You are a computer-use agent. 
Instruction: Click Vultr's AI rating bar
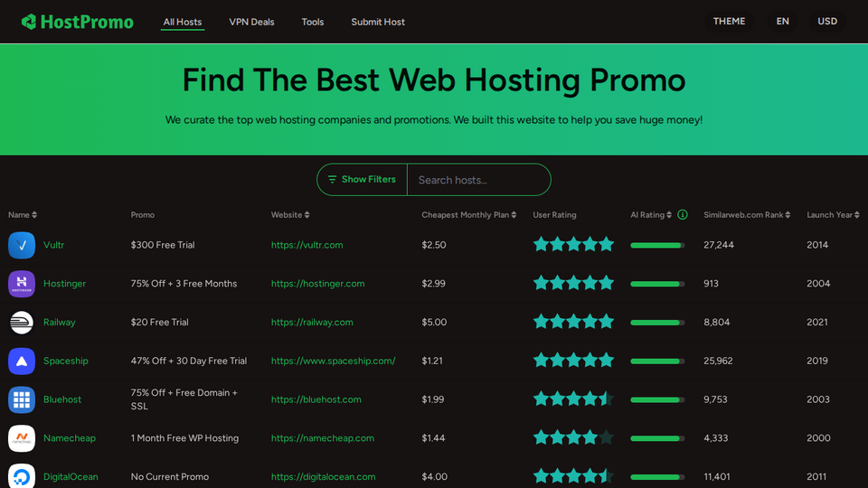(x=657, y=245)
